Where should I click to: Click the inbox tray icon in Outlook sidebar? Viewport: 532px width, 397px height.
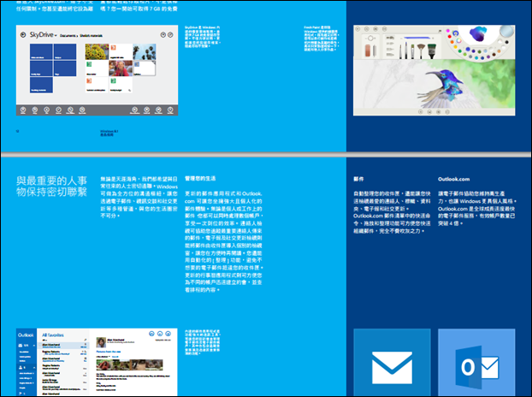point(21,346)
